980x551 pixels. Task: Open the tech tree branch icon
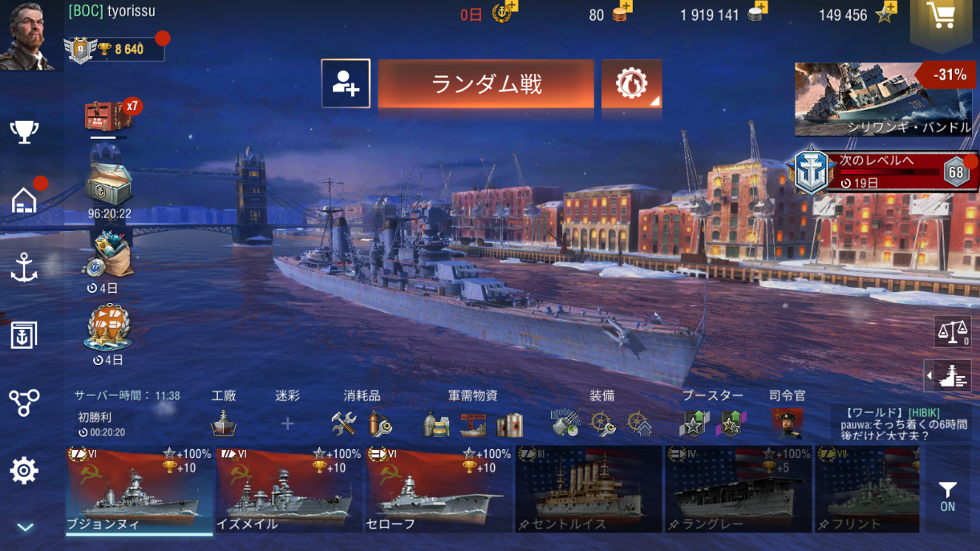click(24, 403)
